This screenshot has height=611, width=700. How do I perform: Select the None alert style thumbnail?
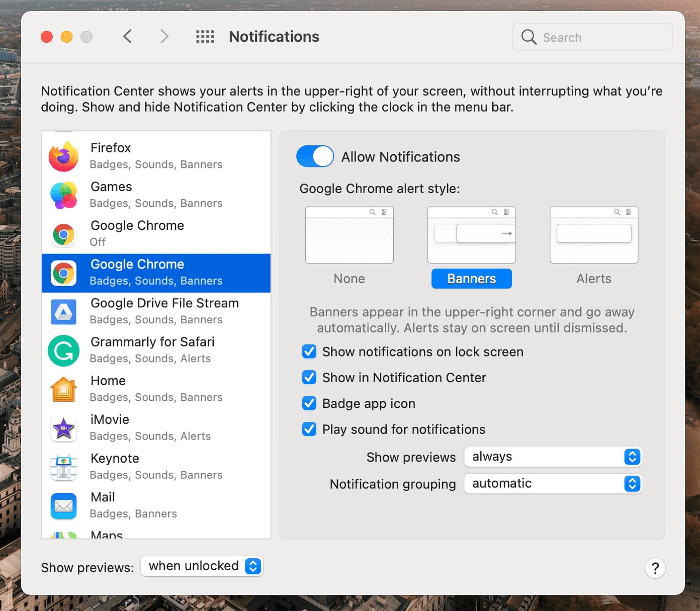click(349, 235)
